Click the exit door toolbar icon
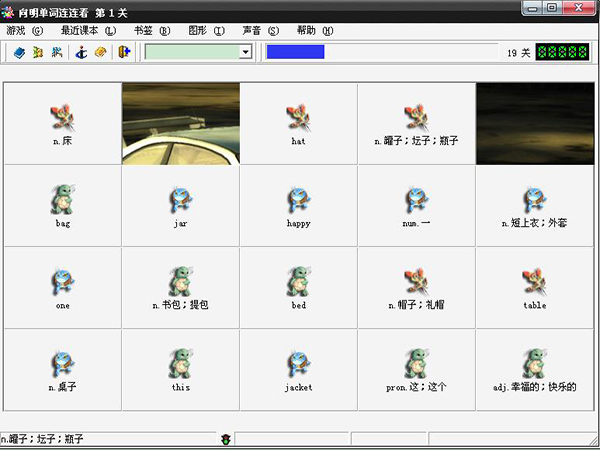Viewport: 600px width, 450px height. [124, 52]
